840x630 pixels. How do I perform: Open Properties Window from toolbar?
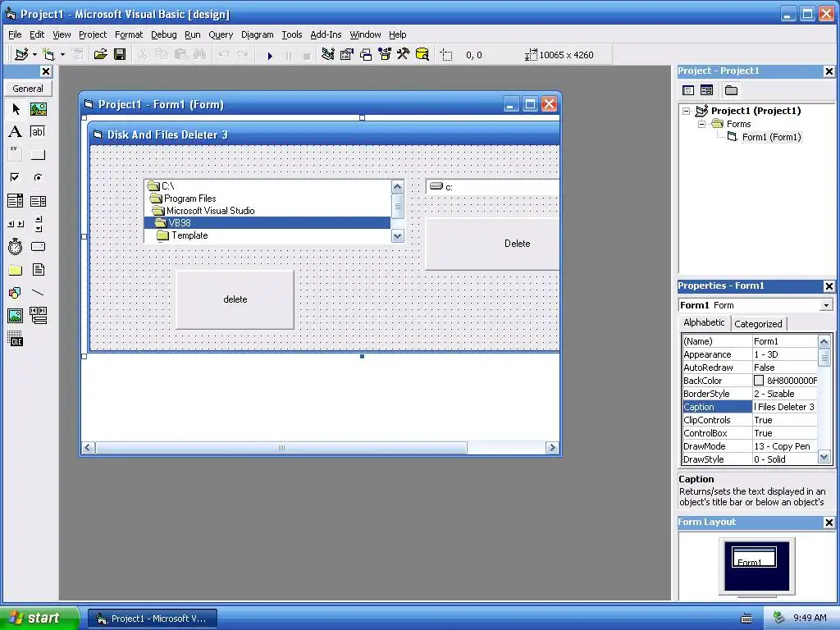pos(347,55)
